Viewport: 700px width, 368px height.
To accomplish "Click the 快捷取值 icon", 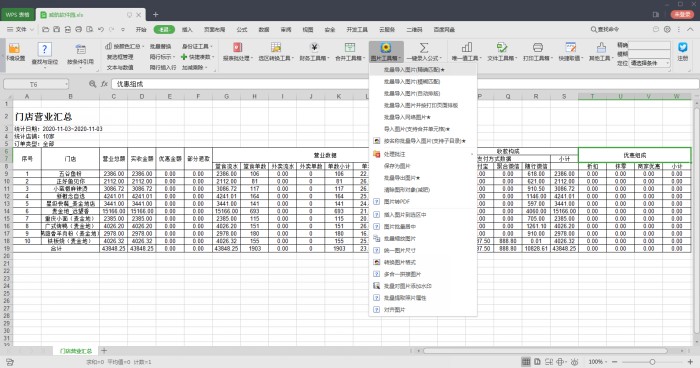I will (x=570, y=47).
